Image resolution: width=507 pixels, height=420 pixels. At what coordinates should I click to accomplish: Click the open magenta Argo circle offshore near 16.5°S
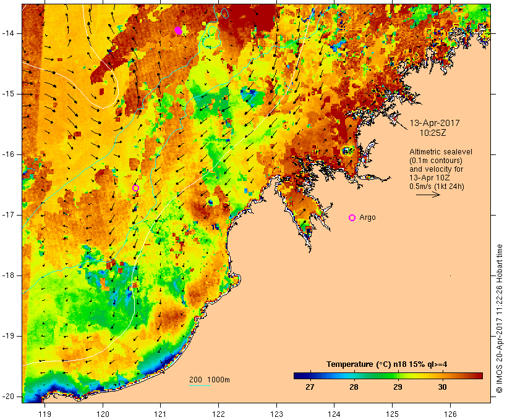pyautogui.click(x=136, y=188)
